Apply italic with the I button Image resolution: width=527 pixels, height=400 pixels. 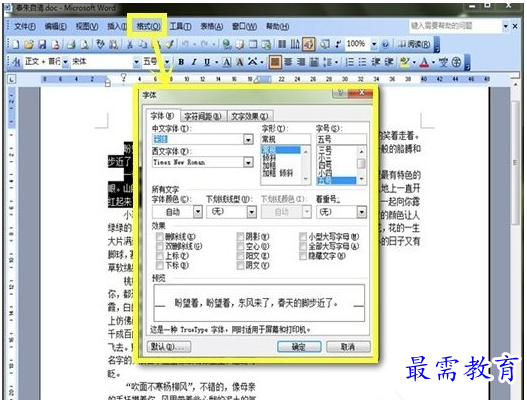tap(194, 62)
